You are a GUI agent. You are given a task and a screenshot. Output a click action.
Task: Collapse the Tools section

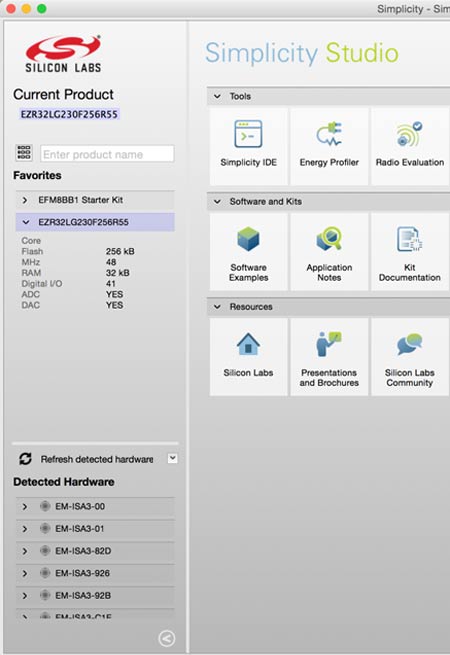(x=217, y=96)
